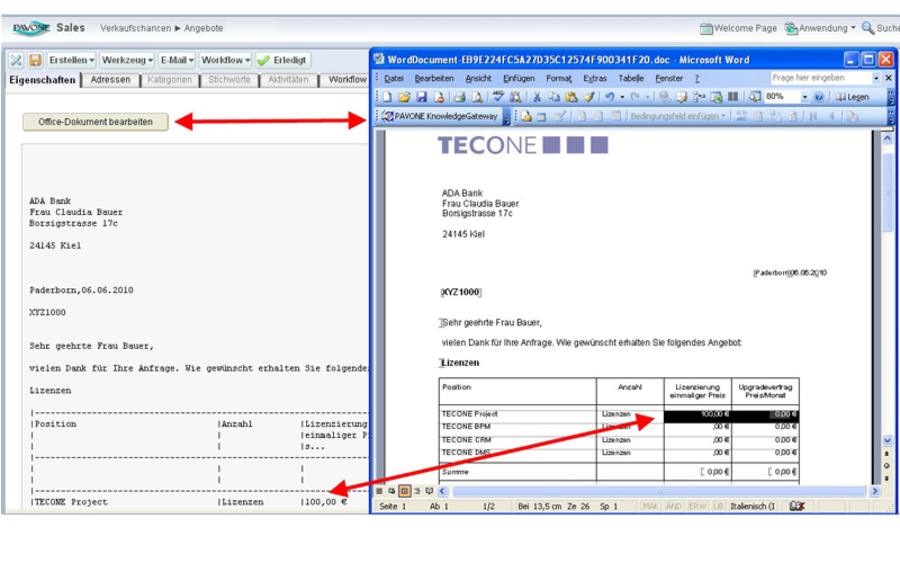Open the 'Frage hier eingeben' dropdown arrow
The width and height of the screenshot is (900, 563).
click(876, 77)
